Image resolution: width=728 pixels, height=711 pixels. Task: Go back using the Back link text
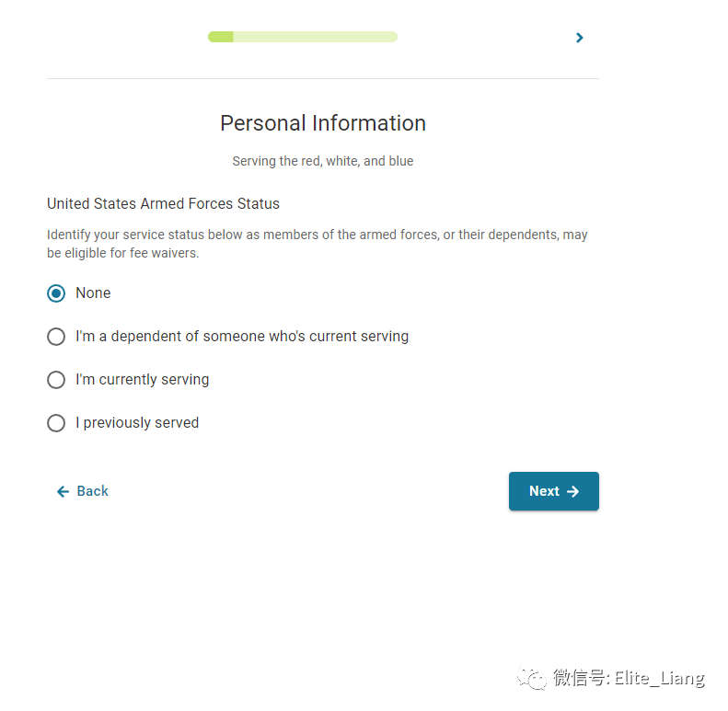click(x=92, y=491)
